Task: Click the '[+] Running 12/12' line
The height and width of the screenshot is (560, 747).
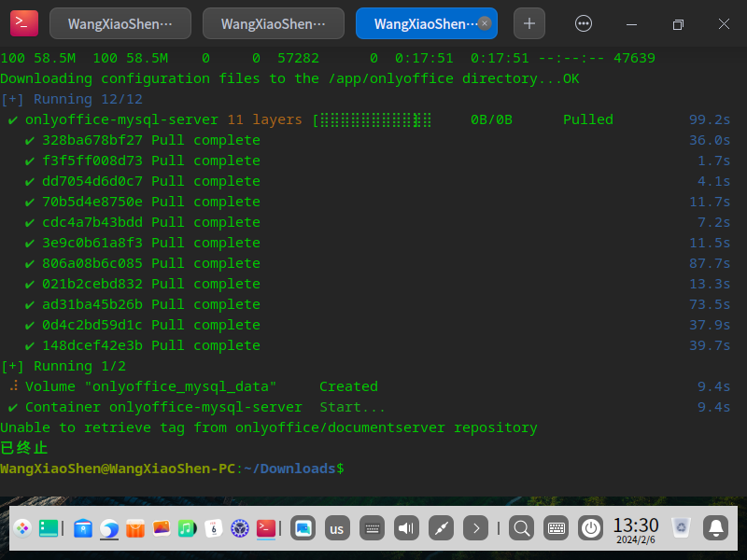Action: (x=72, y=99)
